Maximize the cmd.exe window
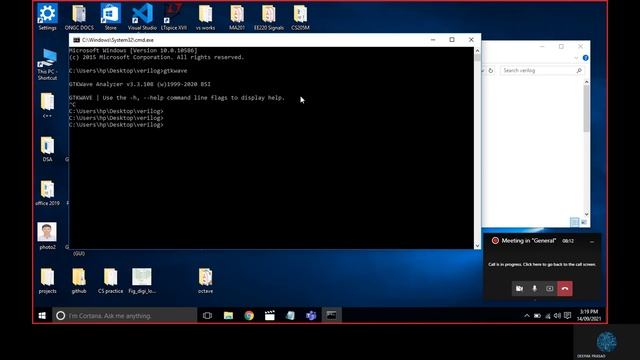Image resolution: width=640 pixels, height=360 pixels. pyautogui.click(x=452, y=40)
